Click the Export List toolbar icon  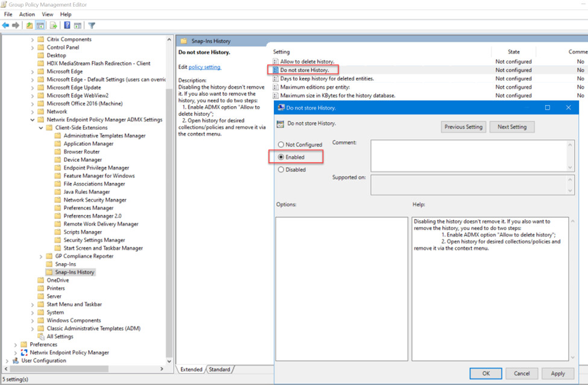point(54,25)
